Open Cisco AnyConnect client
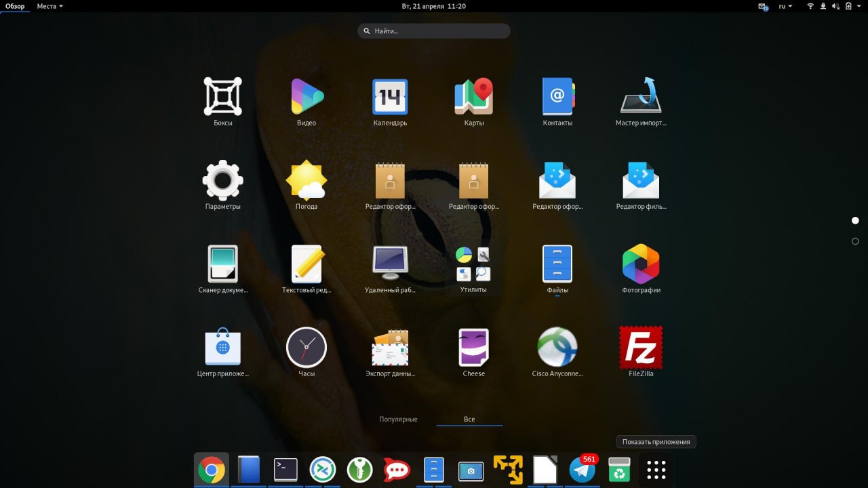The width and height of the screenshot is (868, 488). point(557,352)
